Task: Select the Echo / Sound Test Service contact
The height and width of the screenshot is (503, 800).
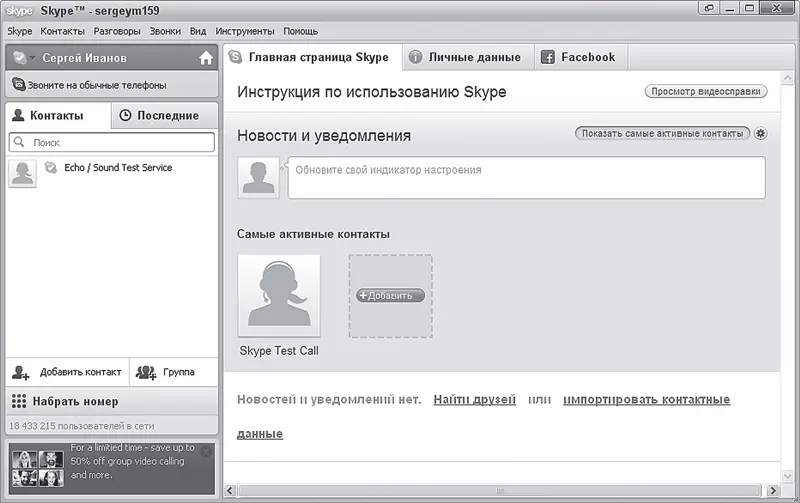Action: pyautogui.click(x=117, y=168)
